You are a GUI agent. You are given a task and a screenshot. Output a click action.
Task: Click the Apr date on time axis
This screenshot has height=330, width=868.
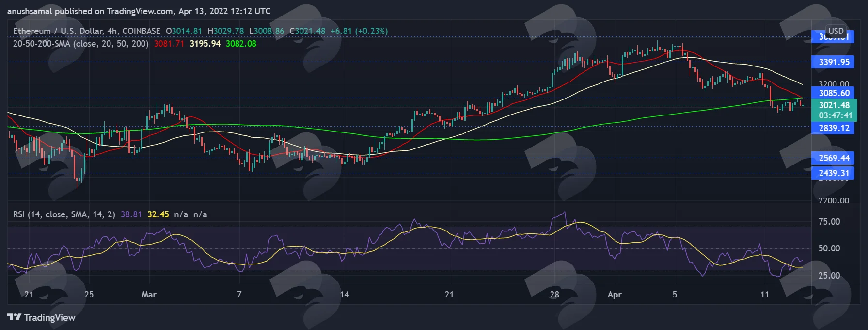tap(615, 295)
